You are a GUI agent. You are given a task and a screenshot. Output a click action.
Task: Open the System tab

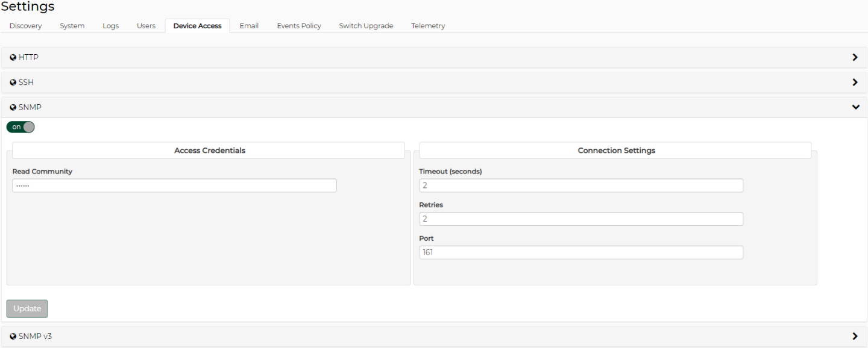click(72, 26)
